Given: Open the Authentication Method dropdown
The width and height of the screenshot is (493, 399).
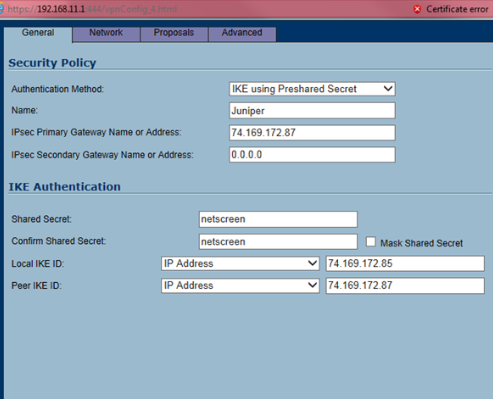Looking at the screenshot, I should pyautogui.click(x=312, y=89).
